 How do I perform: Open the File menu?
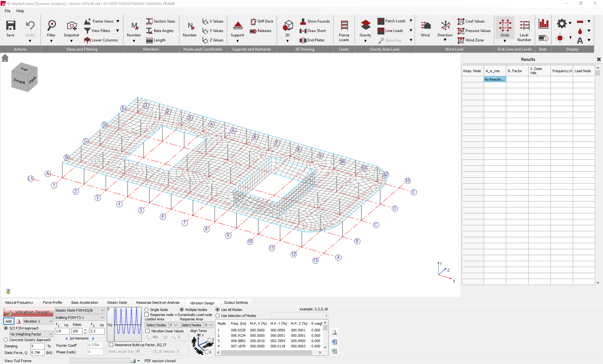tap(8, 11)
